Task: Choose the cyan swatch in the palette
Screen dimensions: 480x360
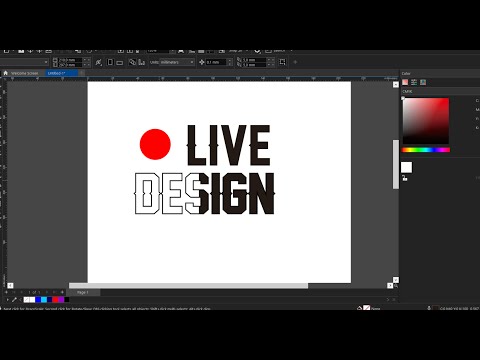Action: coord(44,300)
